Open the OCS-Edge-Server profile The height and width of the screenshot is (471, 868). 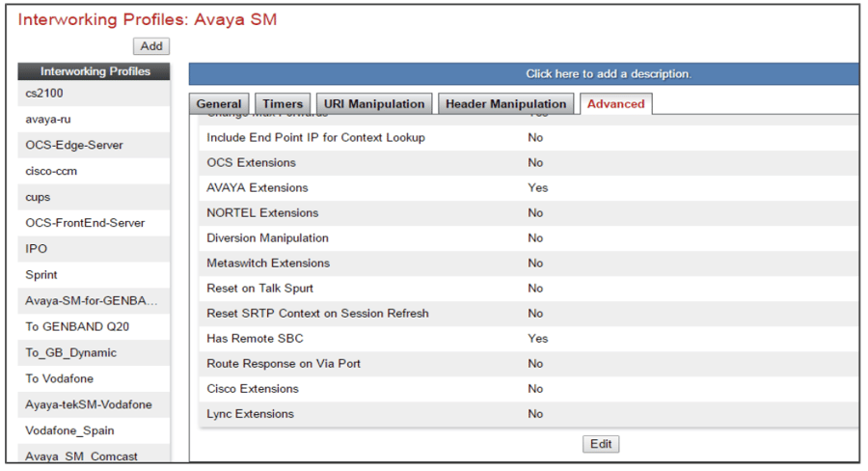tap(94, 145)
